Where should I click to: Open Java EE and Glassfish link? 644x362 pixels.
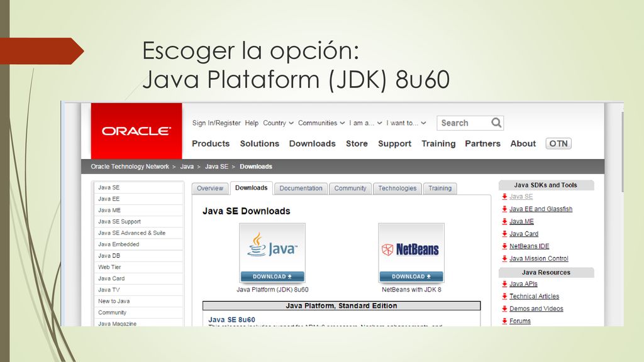point(540,209)
